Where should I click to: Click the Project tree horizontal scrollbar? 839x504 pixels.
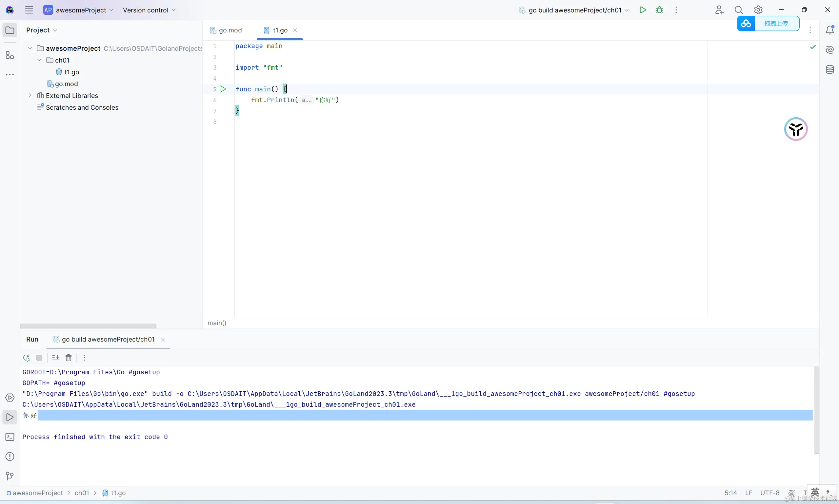coord(88,326)
